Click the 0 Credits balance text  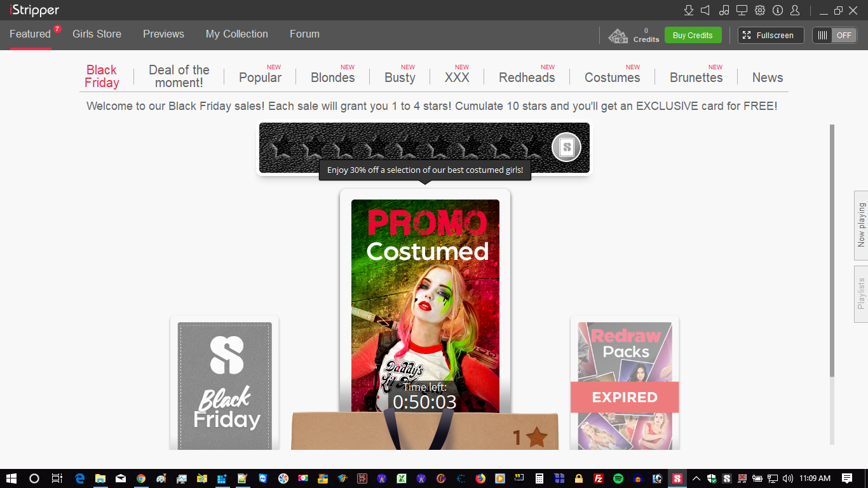click(646, 35)
